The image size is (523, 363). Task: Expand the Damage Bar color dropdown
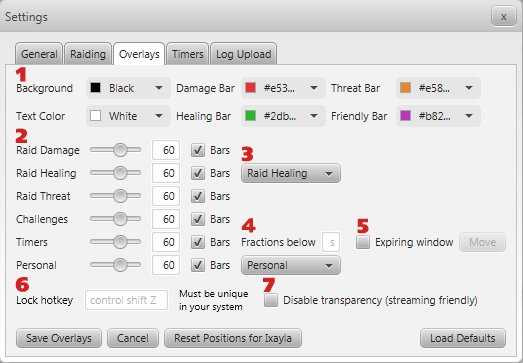(x=283, y=88)
